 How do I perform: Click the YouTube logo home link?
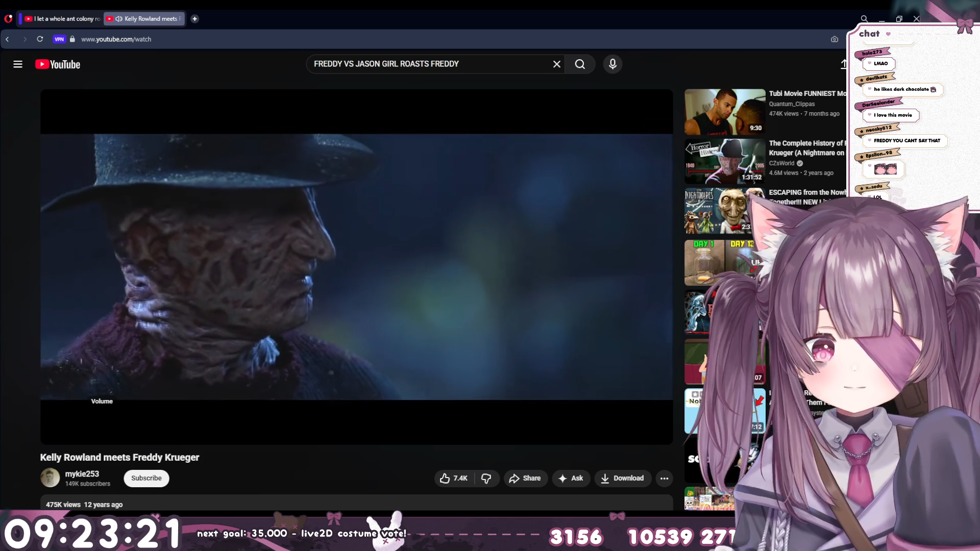pos(58,64)
